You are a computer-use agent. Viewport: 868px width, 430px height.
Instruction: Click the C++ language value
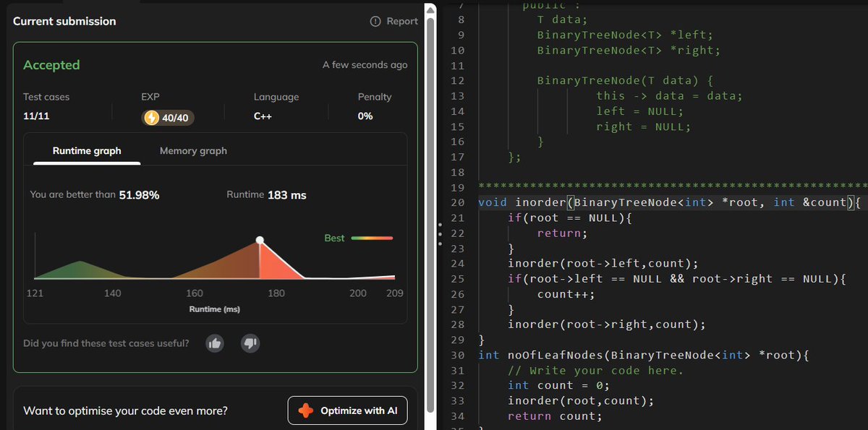(x=263, y=116)
